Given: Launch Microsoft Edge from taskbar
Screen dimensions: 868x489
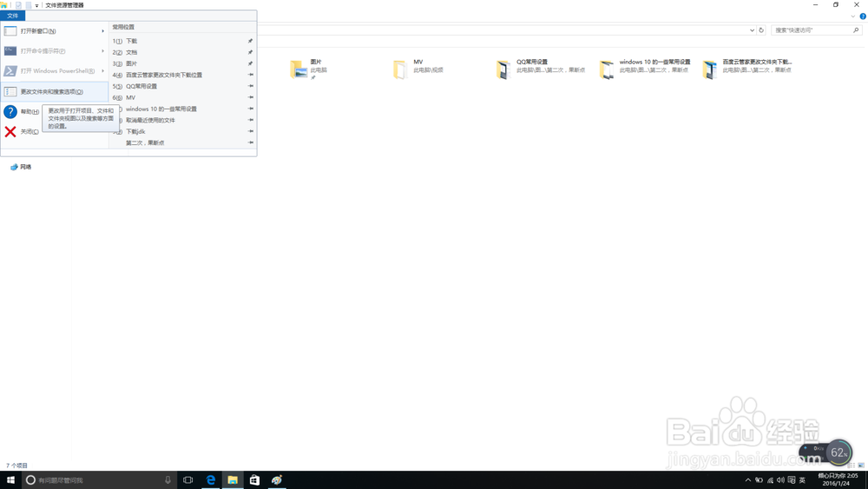Looking at the screenshot, I should tap(210, 479).
